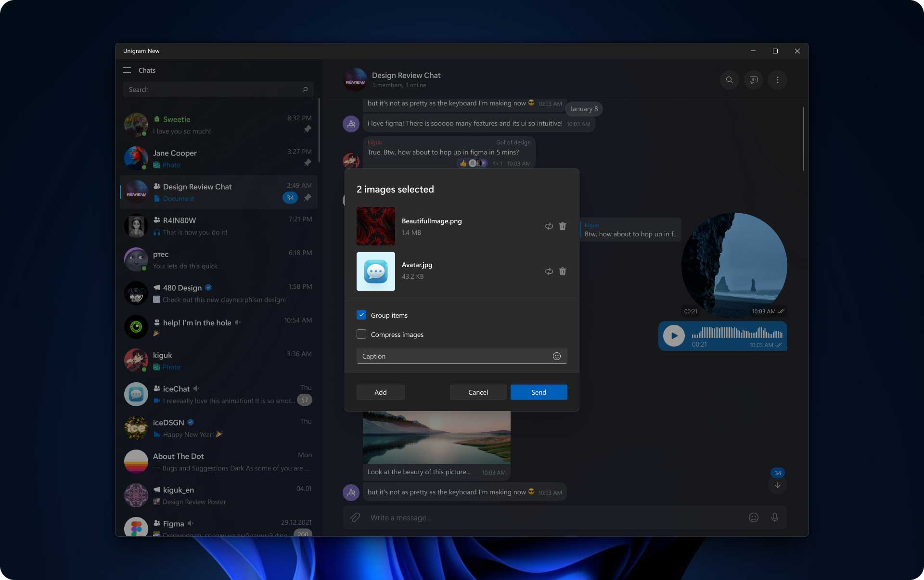
Task: Open the R4IN80W chat
Action: tap(218, 226)
